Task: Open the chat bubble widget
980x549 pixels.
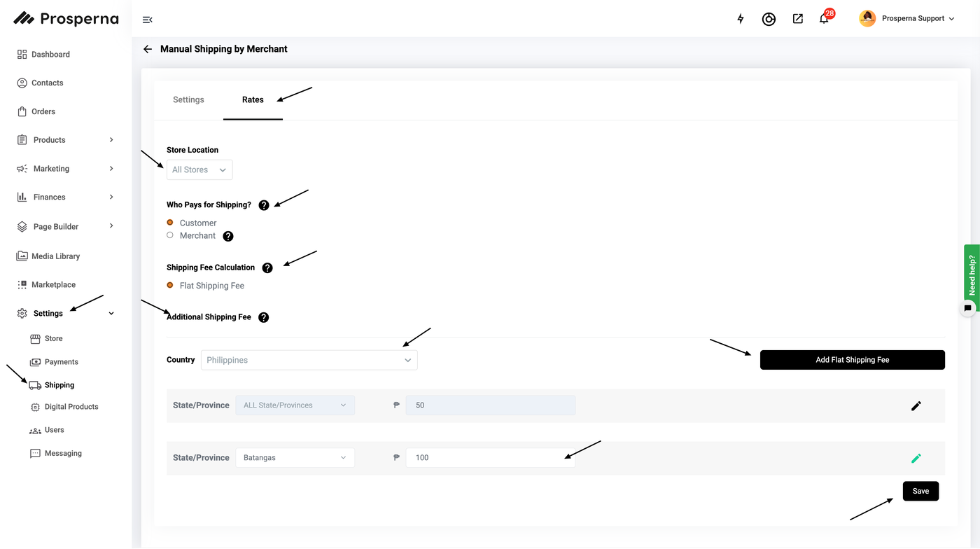Action: 967,308
